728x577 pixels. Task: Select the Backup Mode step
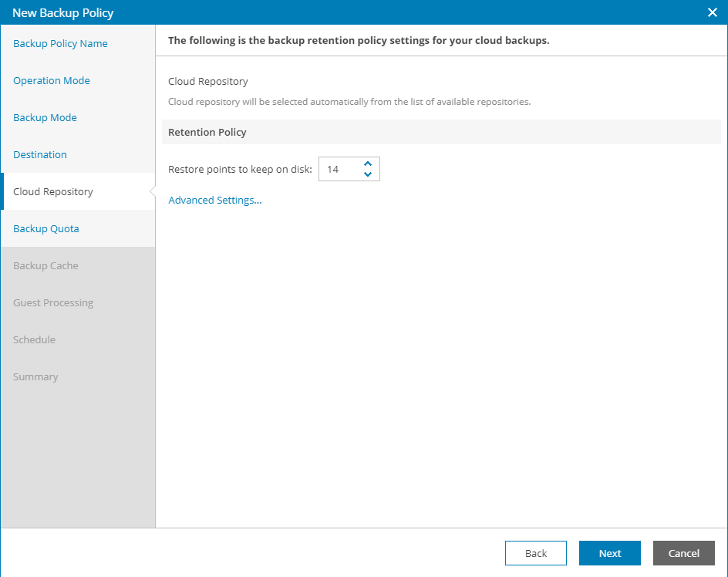[x=45, y=118]
